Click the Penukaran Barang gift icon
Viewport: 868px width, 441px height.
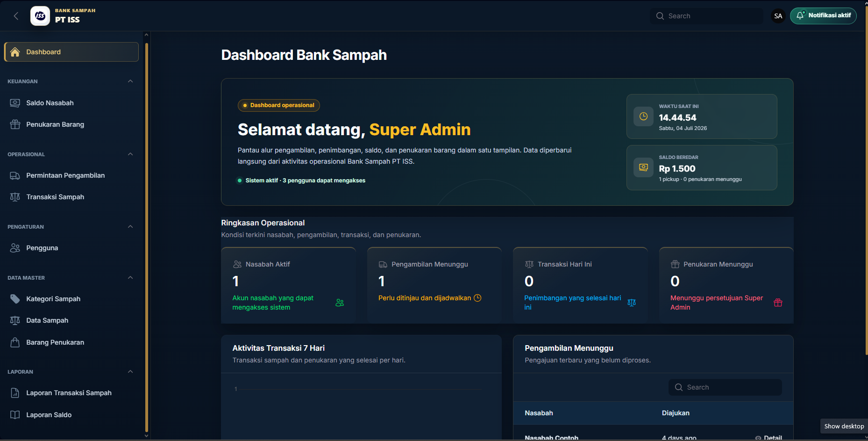click(x=15, y=124)
